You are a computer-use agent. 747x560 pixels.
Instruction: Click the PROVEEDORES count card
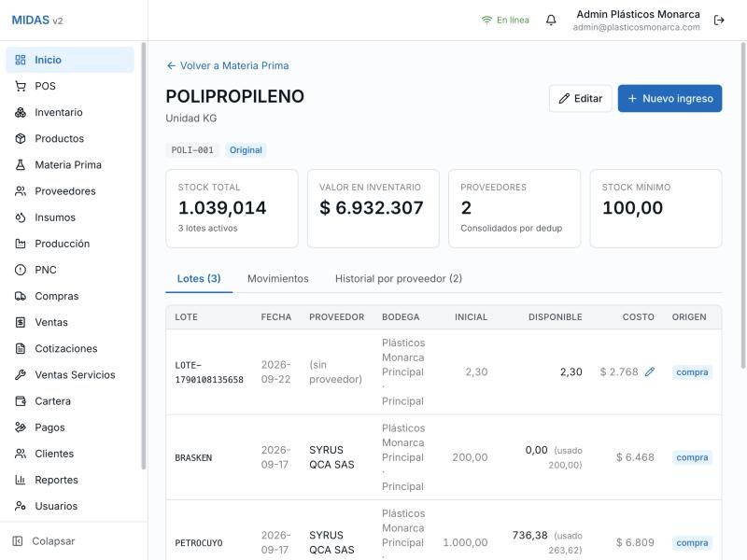point(514,208)
